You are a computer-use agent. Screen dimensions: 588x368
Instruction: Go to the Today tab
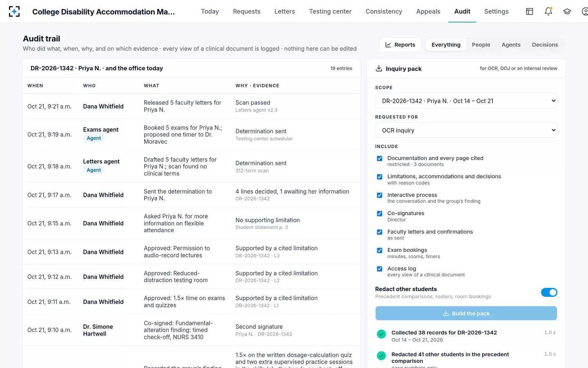click(210, 11)
